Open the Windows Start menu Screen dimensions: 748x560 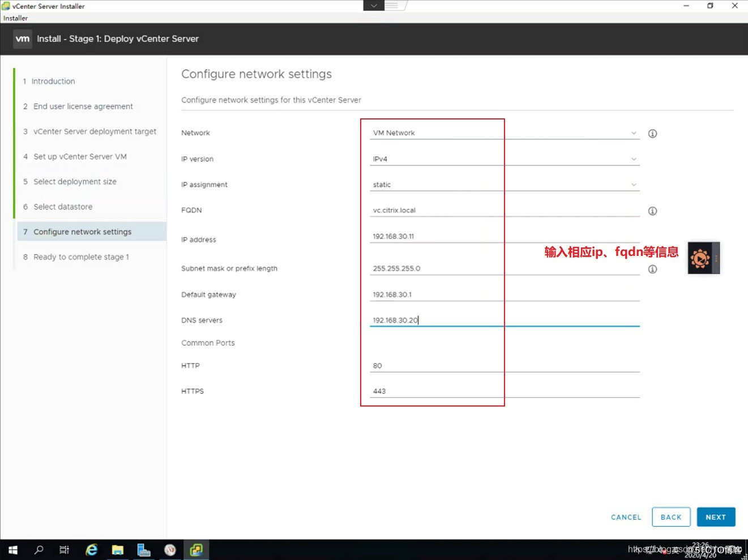(13, 550)
